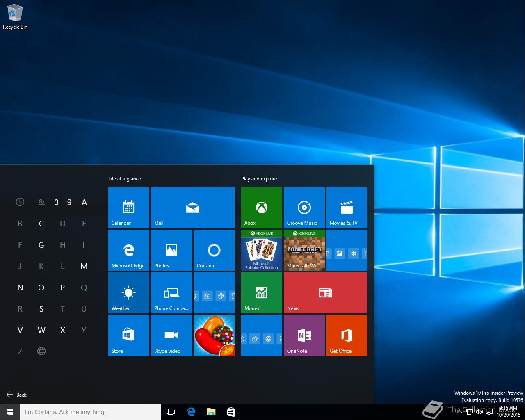Open the Phone Companion tile
Viewport: 525px width, 420px height.
[171, 293]
